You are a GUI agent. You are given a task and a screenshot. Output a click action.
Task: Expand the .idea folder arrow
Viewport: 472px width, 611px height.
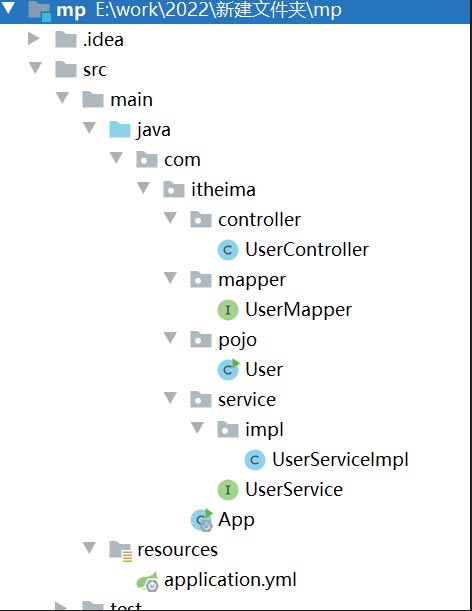click(34, 39)
